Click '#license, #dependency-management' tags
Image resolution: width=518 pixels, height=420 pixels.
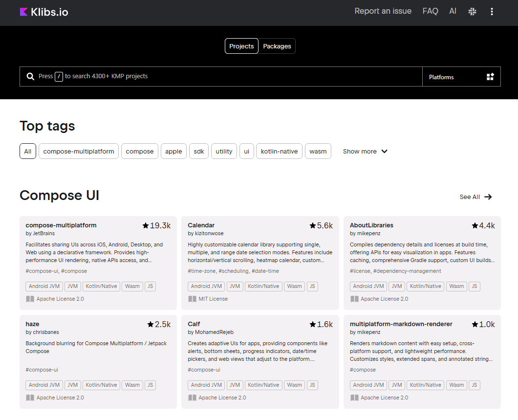point(395,271)
